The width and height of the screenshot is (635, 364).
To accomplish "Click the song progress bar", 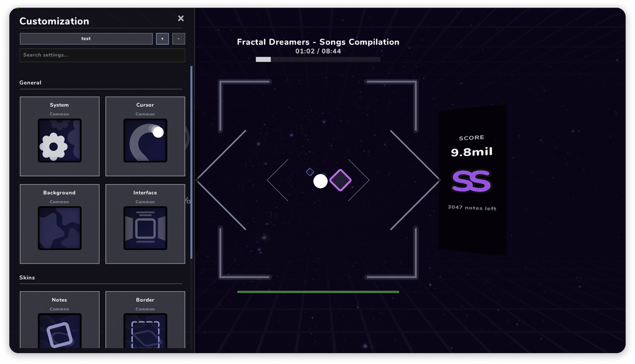I will 318,60.
